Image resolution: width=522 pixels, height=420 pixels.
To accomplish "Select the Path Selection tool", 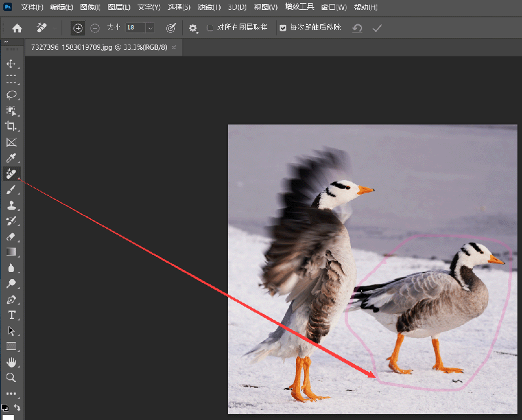I will [11, 331].
